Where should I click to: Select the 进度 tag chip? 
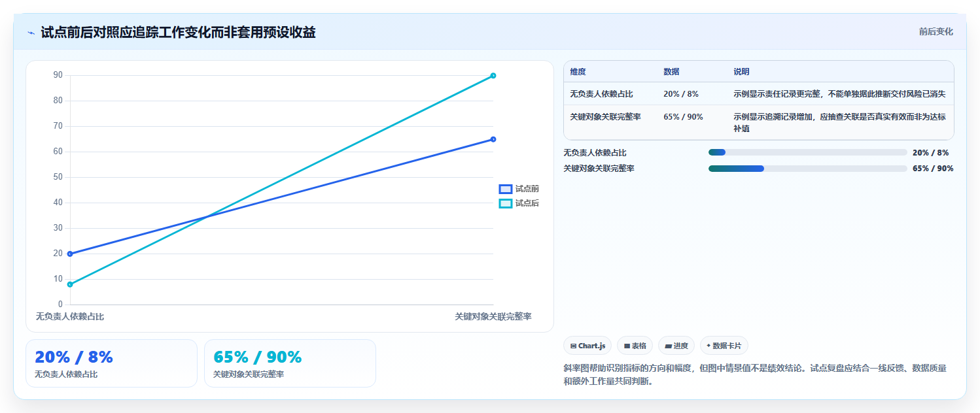[x=676, y=346]
